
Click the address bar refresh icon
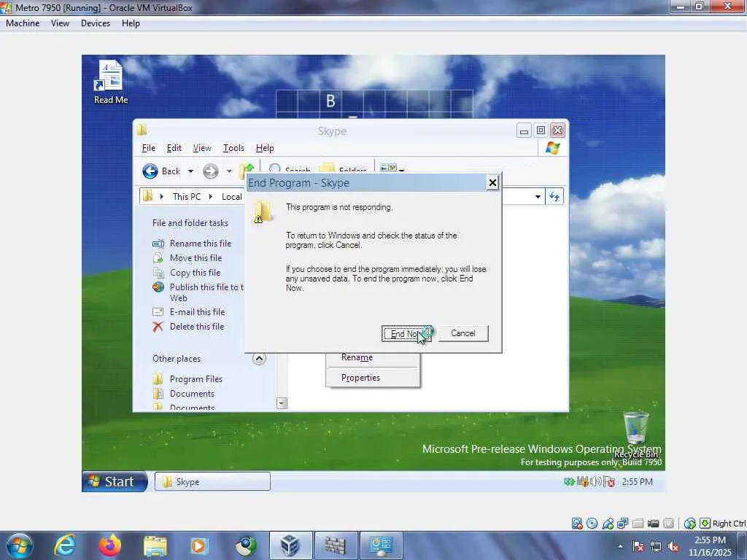coord(554,197)
